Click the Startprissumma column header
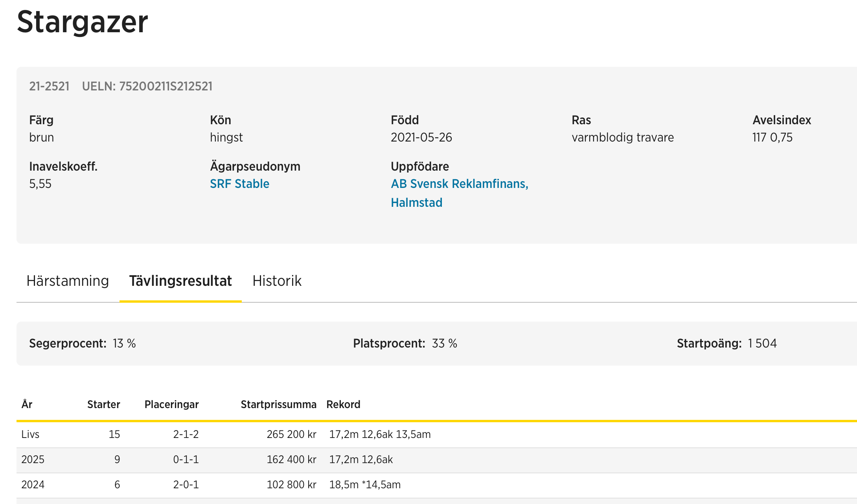The image size is (857, 504). coord(278,405)
